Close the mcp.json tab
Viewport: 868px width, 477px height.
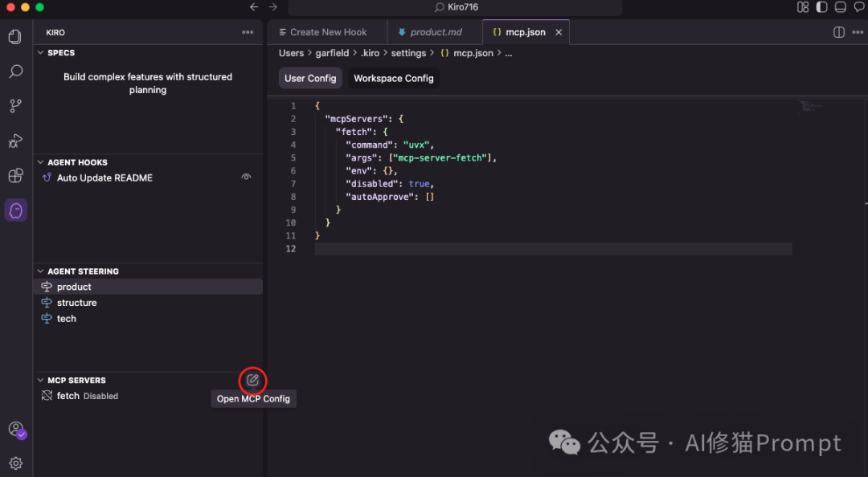tap(559, 32)
